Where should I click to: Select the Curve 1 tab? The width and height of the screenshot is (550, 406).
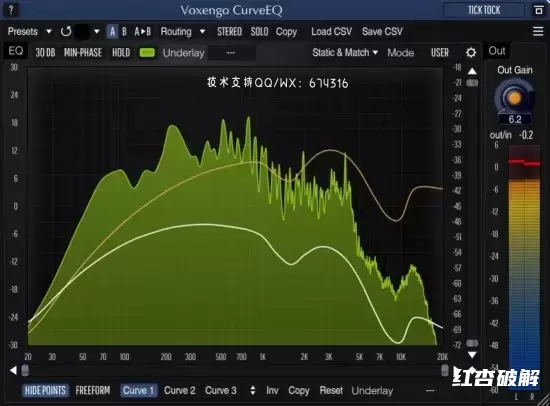click(x=139, y=391)
